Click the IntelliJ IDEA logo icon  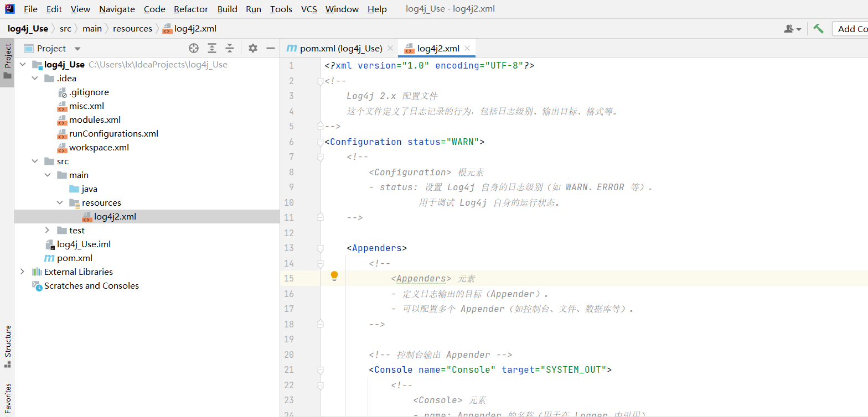coord(10,9)
